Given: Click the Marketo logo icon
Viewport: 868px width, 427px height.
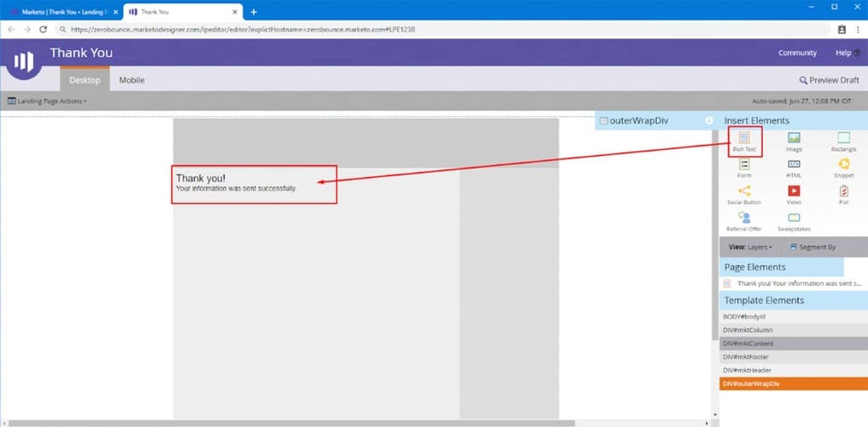Looking at the screenshot, I should (23, 61).
